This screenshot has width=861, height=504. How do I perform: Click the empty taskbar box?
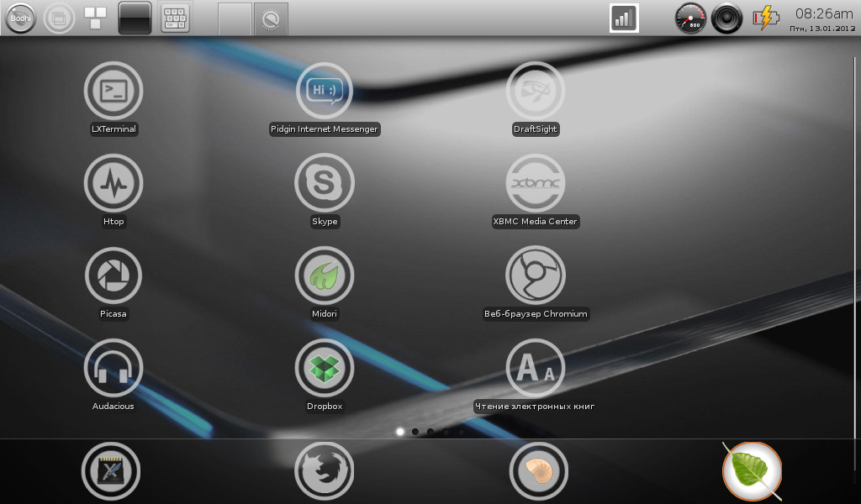point(235,19)
